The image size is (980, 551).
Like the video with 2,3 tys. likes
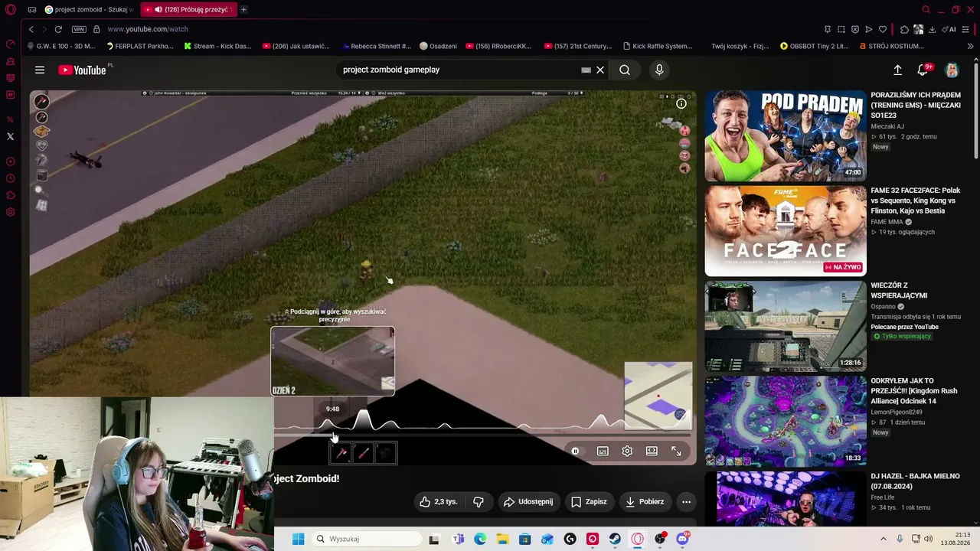(x=439, y=502)
